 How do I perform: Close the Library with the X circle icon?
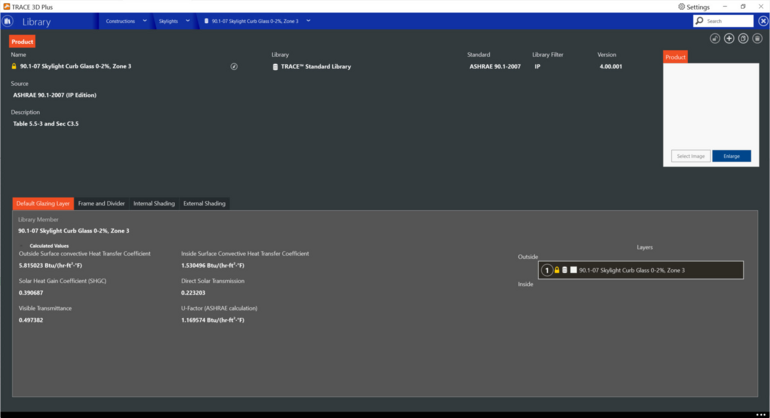(763, 21)
